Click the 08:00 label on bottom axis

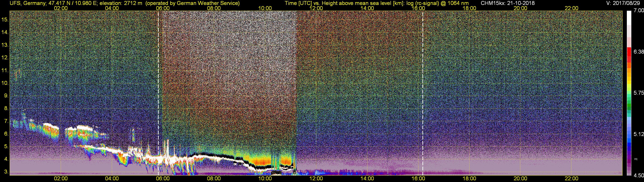[x=214, y=179]
